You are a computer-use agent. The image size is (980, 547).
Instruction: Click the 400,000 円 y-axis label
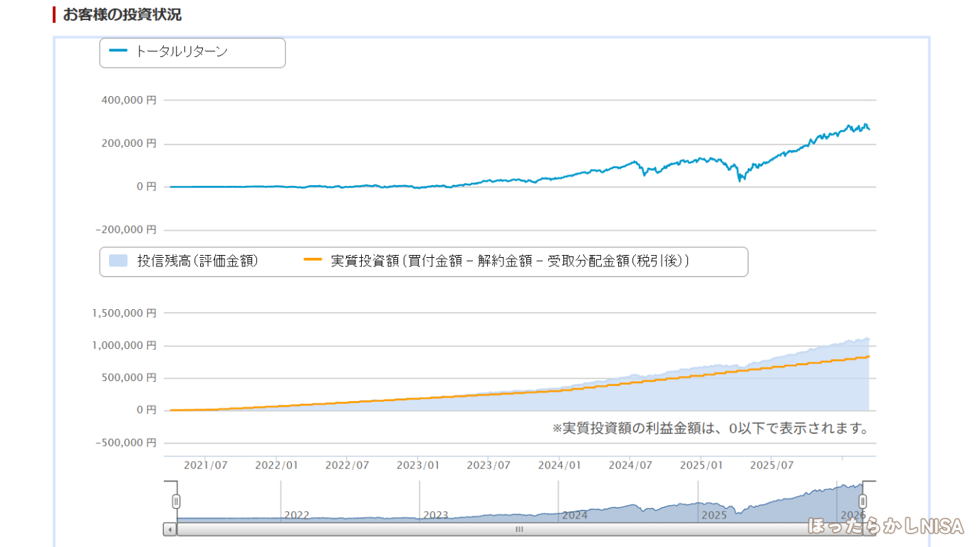pyautogui.click(x=129, y=100)
